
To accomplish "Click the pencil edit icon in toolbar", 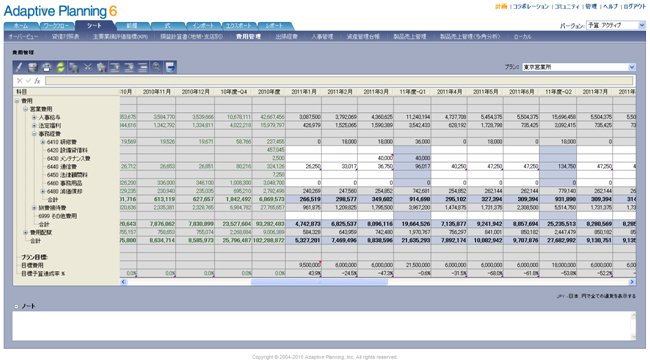I will point(19,67).
